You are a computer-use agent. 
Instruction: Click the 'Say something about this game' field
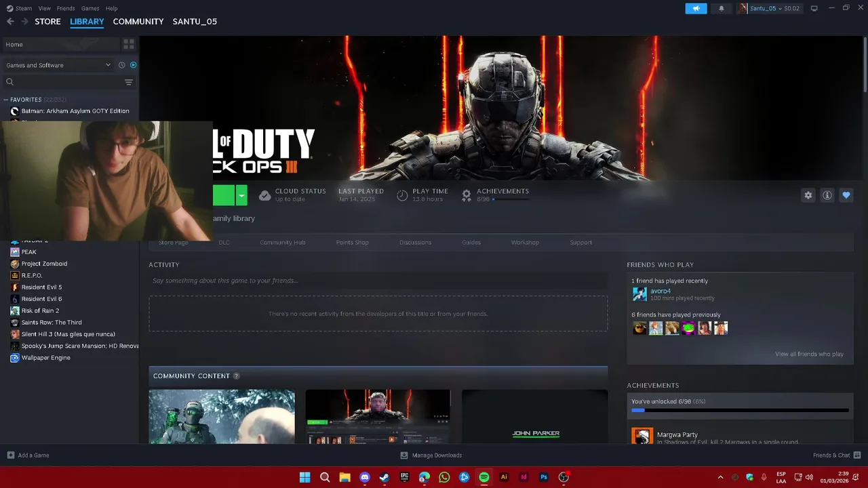tap(378, 281)
